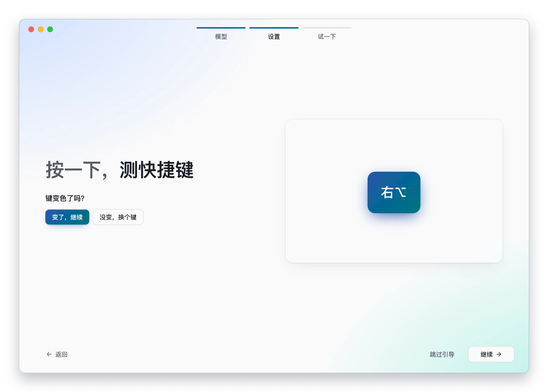Image resolution: width=548 pixels, height=392 pixels.
Task: Go back with the 返回 link
Action: click(57, 354)
